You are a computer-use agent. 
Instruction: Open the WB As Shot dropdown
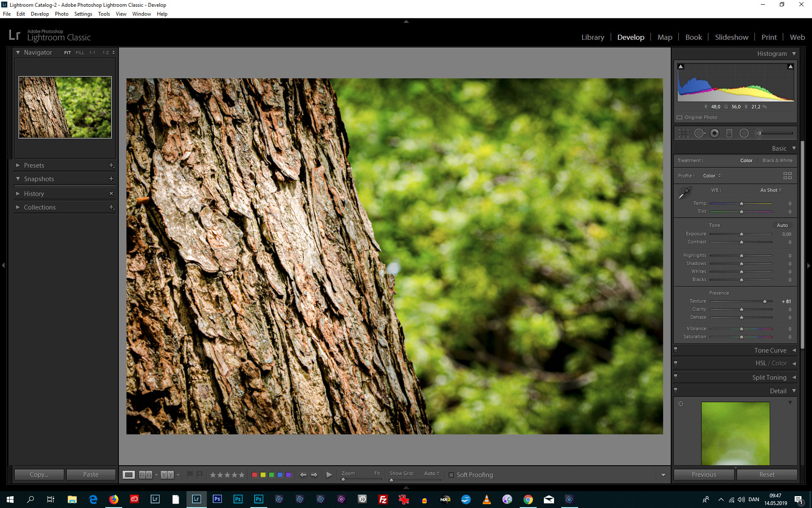point(771,190)
